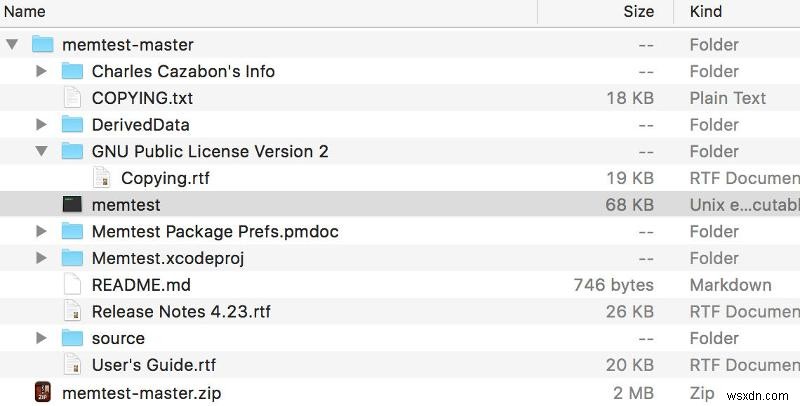The height and width of the screenshot is (406, 800).
Task: Collapse GNU Public License Version 2 folder
Action: [x=41, y=151]
